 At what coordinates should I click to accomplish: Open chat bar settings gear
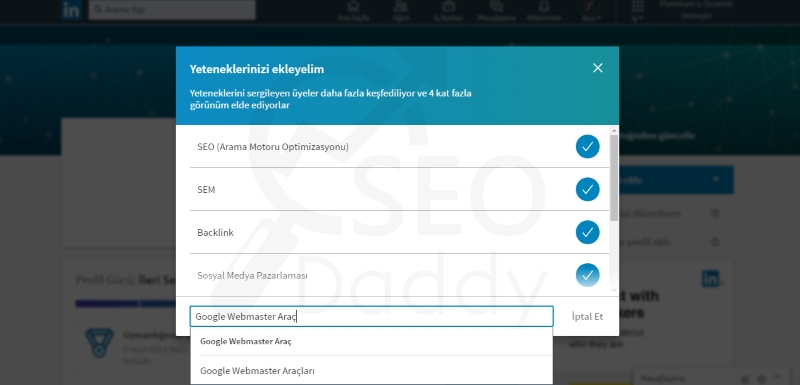tap(761, 379)
